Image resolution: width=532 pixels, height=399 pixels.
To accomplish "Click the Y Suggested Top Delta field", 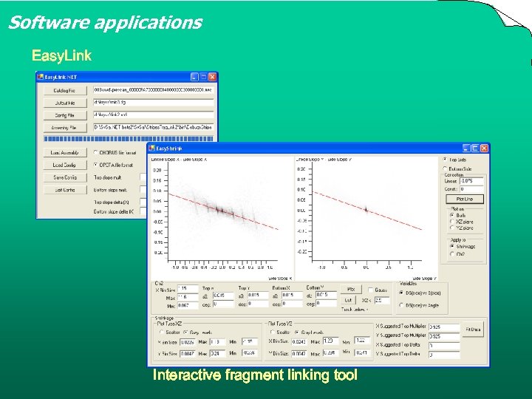I will [444, 355].
